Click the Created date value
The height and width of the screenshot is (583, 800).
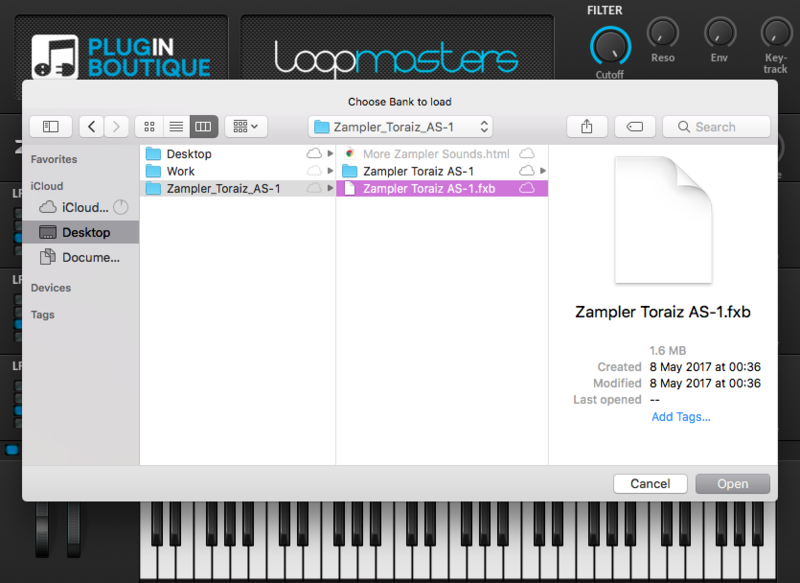705,367
